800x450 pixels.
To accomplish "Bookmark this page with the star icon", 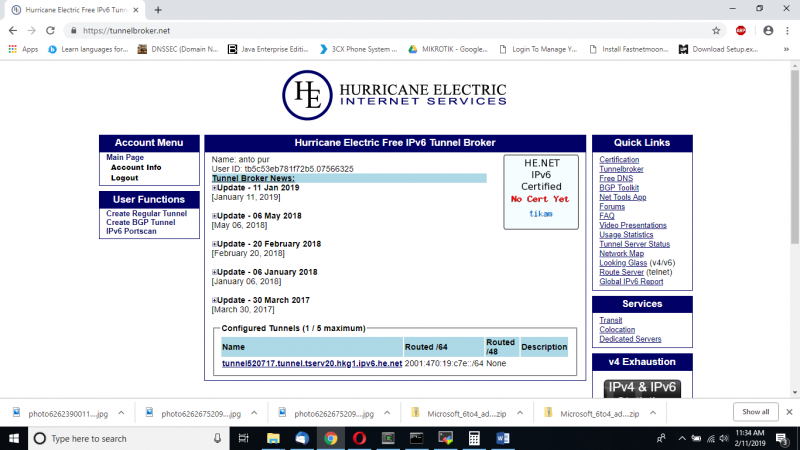I will [716, 31].
